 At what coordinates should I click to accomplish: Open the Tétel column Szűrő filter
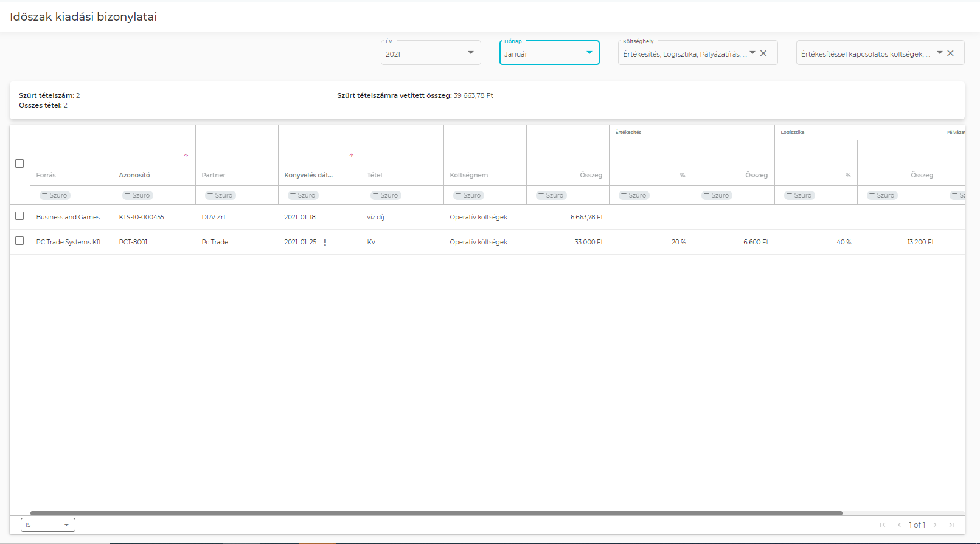[x=386, y=195]
